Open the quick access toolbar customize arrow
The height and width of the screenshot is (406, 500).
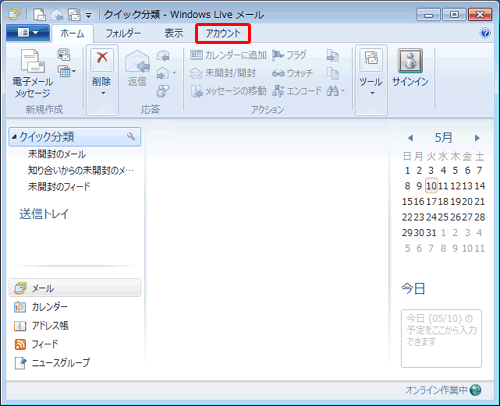[89, 15]
